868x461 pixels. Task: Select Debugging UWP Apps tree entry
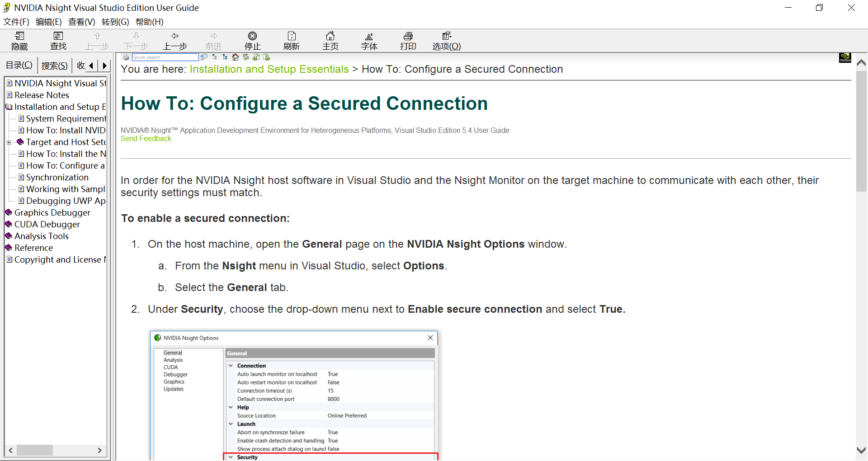point(66,201)
